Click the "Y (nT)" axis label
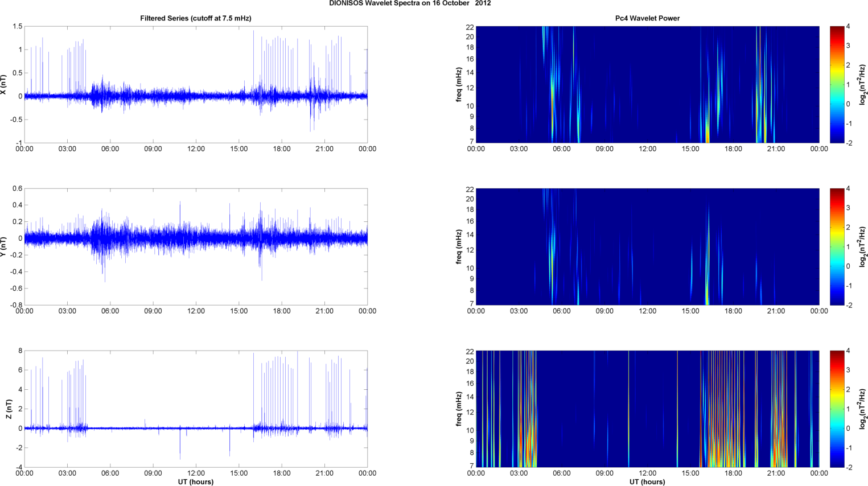This screenshot has height=486, width=868. (x=5, y=246)
